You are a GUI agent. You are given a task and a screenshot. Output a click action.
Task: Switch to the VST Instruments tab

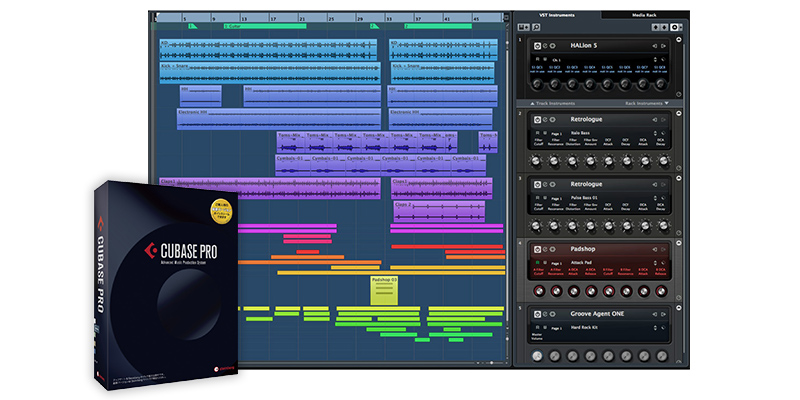click(557, 15)
